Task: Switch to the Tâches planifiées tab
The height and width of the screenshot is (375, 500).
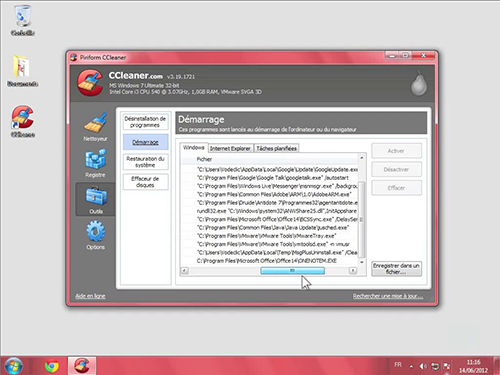Action: click(277, 148)
